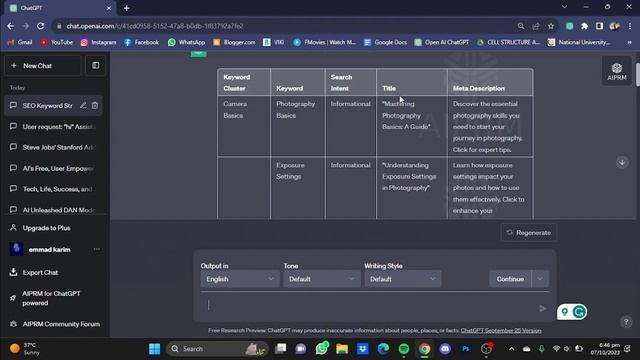Open the AI Unleashed DAN Mode conversation
Screen dimensions: 640x360
tap(53, 210)
